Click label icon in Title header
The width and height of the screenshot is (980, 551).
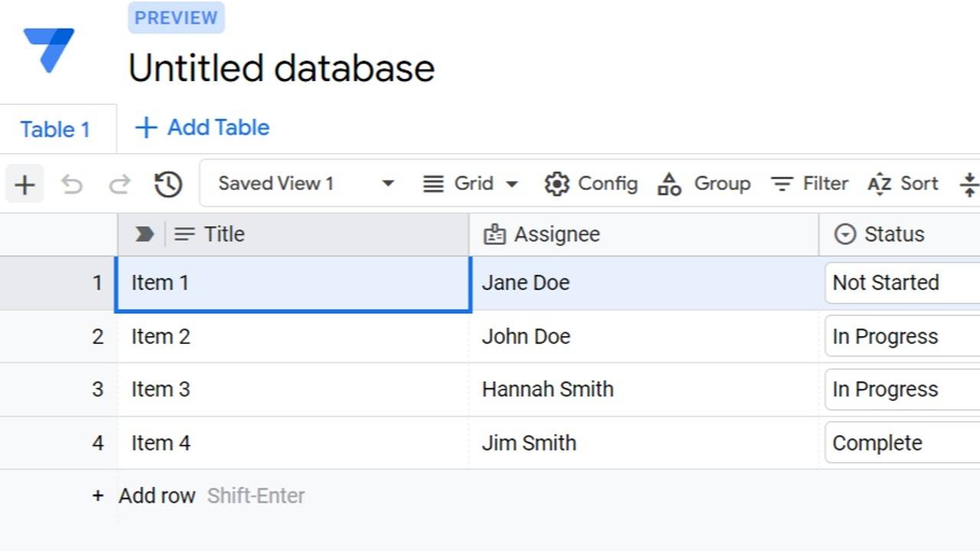click(x=144, y=234)
